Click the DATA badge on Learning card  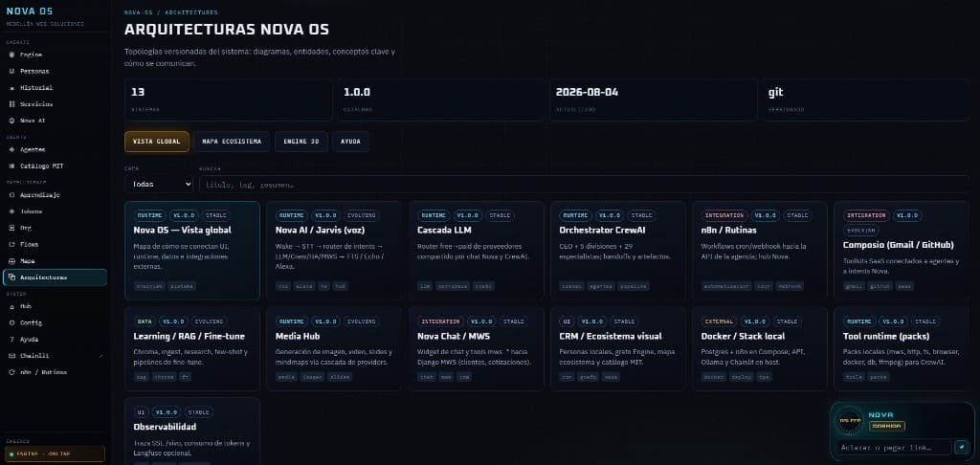143,321
